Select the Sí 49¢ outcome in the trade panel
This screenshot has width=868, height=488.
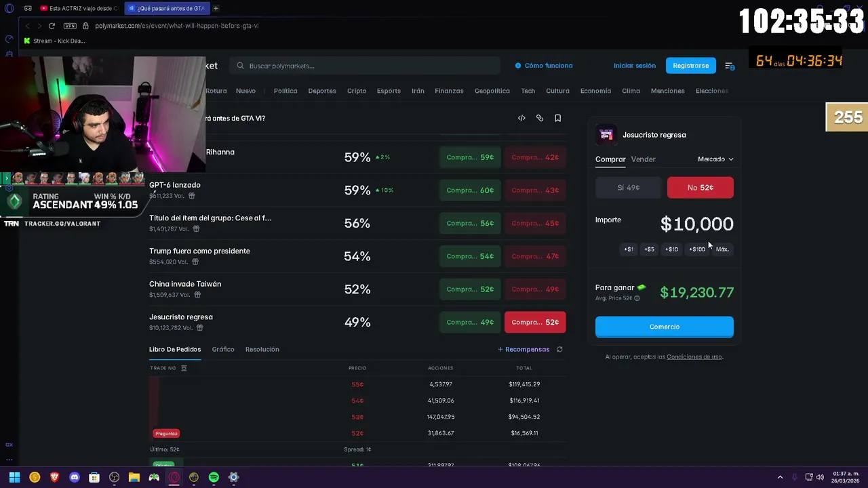click(628, 188)
